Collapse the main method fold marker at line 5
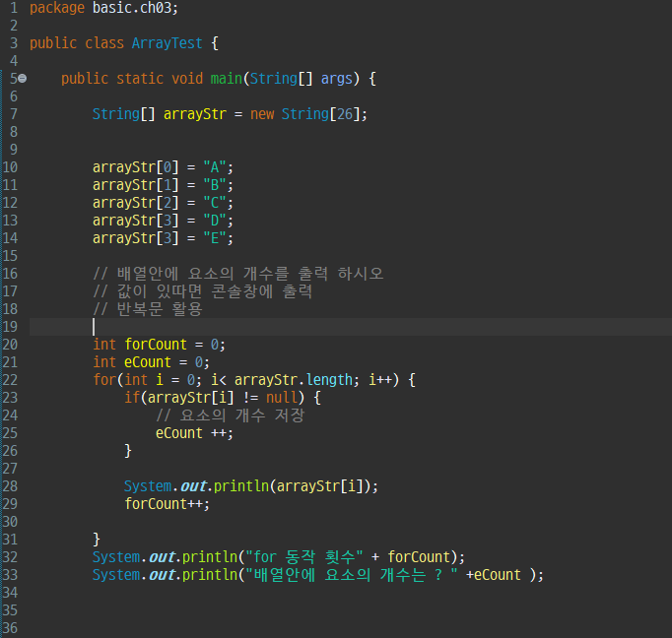 [x=23, y=79]
